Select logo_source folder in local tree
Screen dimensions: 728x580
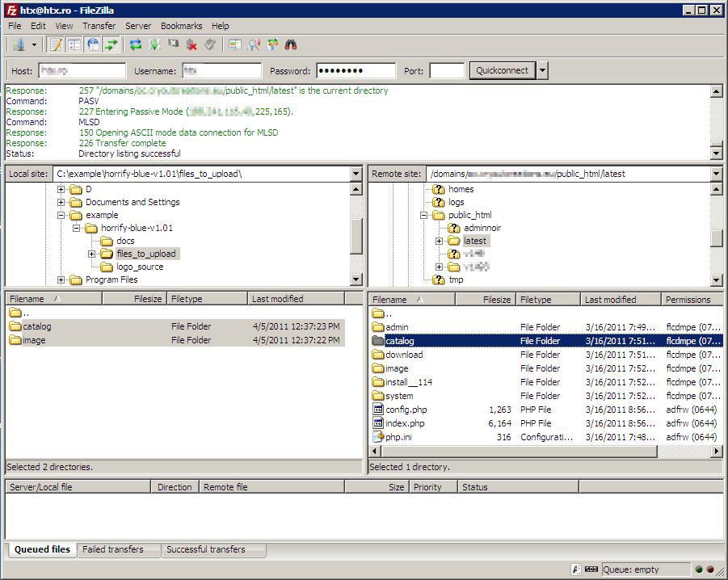pos(140,267)
